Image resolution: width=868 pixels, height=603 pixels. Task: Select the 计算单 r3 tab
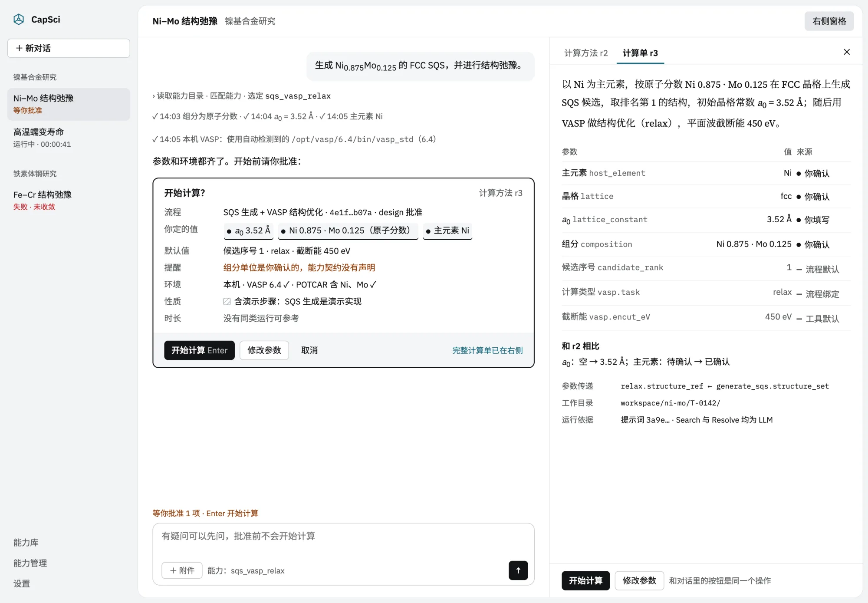tap(640, 53)
